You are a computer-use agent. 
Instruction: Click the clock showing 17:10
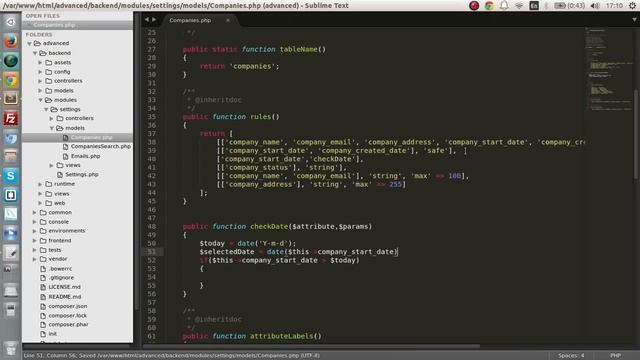coord(614,6)
